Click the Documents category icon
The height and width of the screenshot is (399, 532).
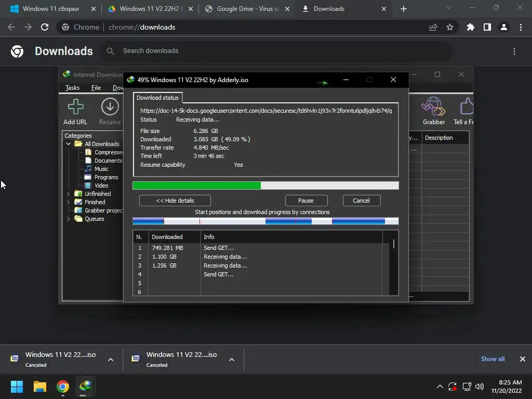pyautogui.click(x=88, y=161)
